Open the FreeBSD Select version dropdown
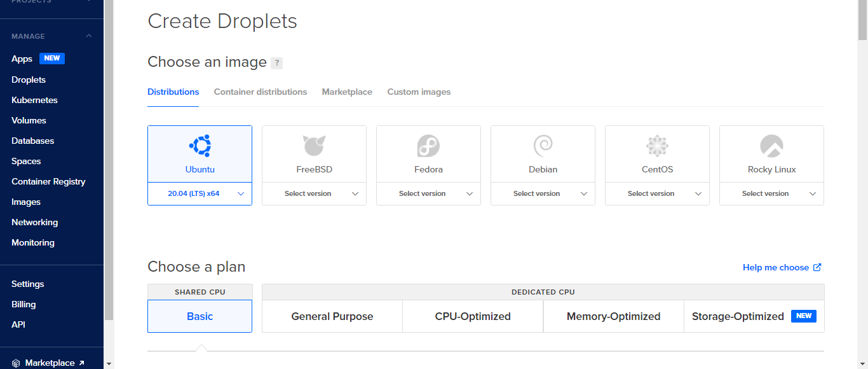Screen dimensions: 868x369 314,193
